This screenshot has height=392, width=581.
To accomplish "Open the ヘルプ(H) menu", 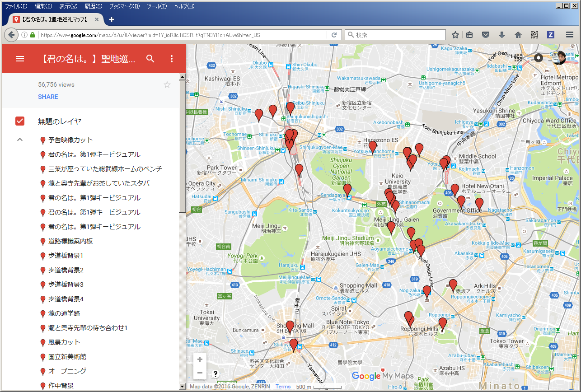I will (x=184, y=6).
